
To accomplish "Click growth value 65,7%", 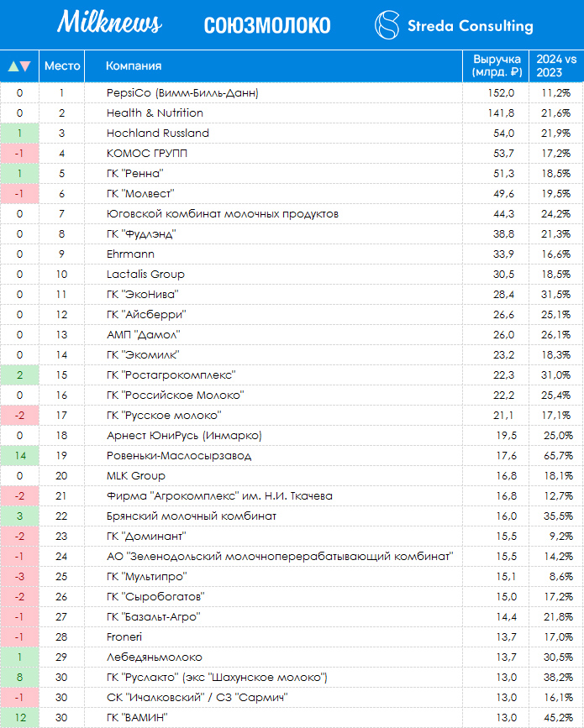I will 559,455.
